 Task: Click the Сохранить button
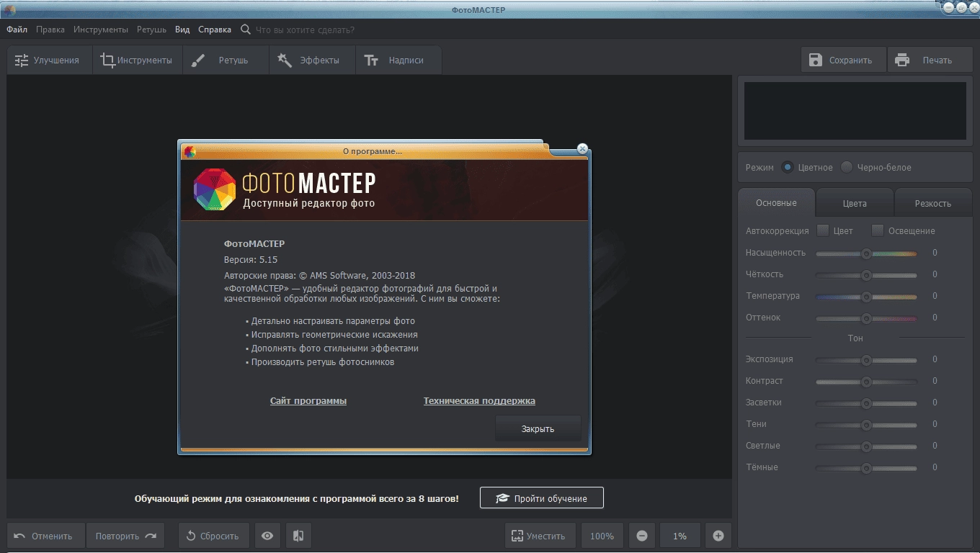pos(843,60)
